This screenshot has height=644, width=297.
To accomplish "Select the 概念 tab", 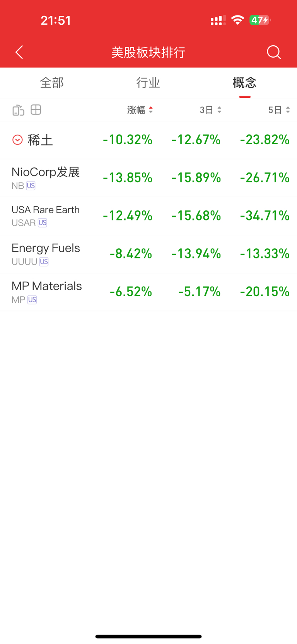I will [x=244, y=83].
